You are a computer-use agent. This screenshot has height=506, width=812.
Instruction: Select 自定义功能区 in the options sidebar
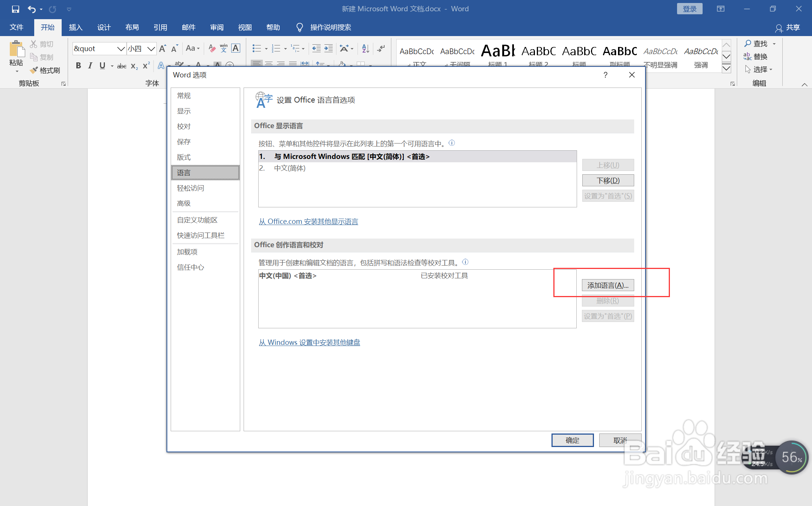205,220
